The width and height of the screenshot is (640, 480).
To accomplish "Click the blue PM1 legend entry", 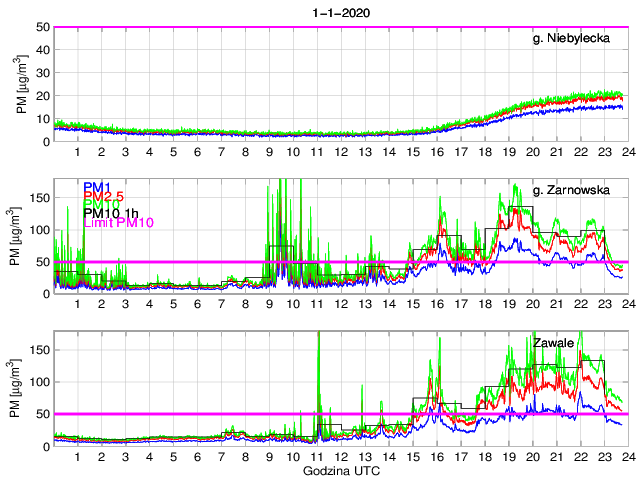I will pyautogui.click(x=97, y=187).
